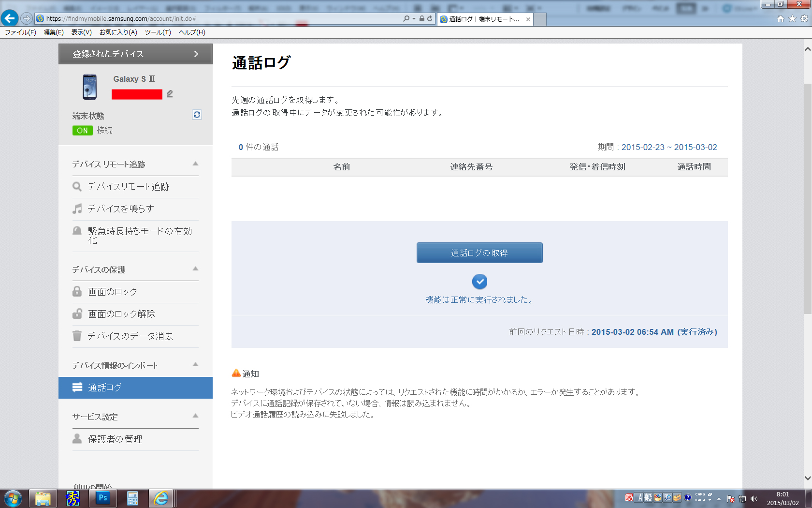This screenshot has width=812, height=508.
Task: Collapse the サービス設定 section arrow
Action: [195, 416]
